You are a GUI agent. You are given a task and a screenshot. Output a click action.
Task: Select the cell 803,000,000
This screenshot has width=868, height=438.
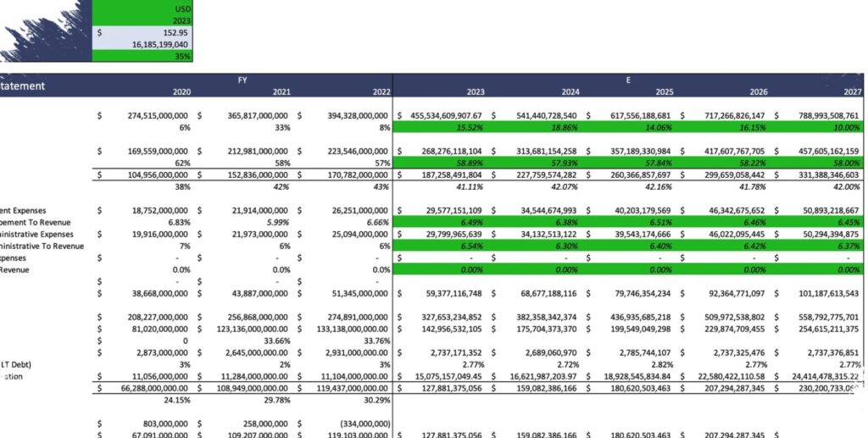click(x=165, y=424)
